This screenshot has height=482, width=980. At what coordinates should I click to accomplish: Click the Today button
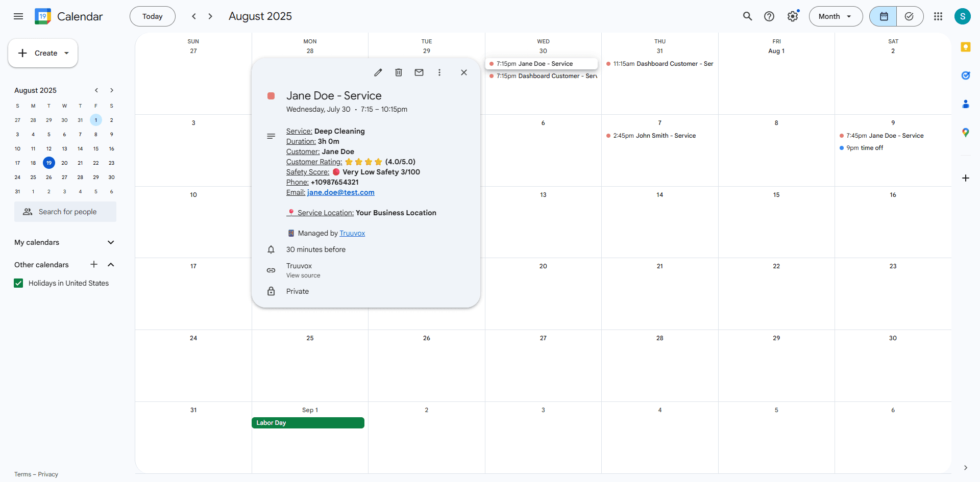click(x=152, y=16)
